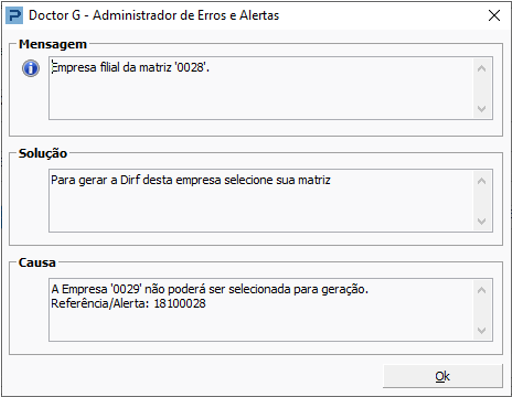The image size is (514, 400).
Task: Confirm the alert with the Ok button
Action: (442, 376)
